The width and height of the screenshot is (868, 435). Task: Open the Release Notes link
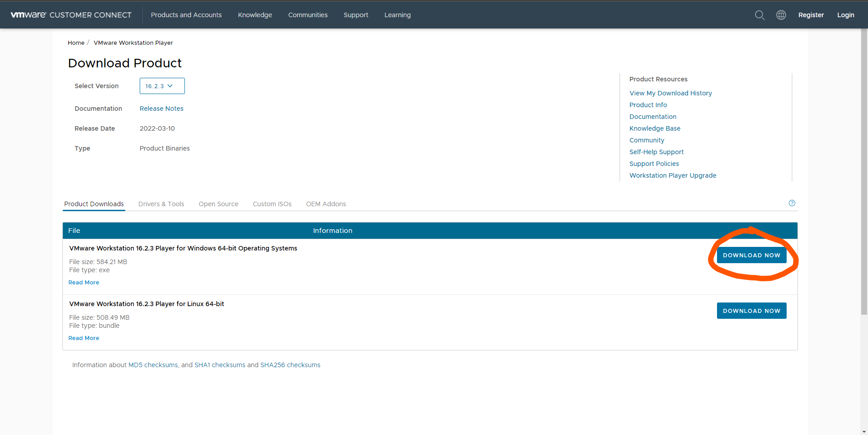161,109
